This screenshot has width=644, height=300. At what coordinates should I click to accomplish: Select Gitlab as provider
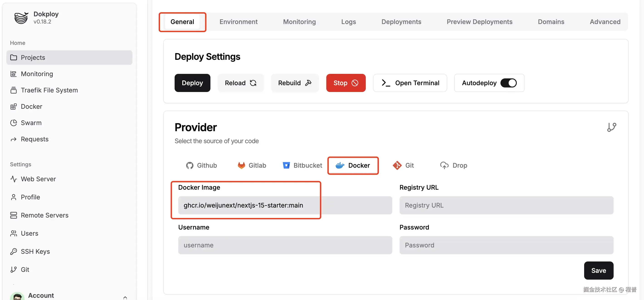point(252,165)
